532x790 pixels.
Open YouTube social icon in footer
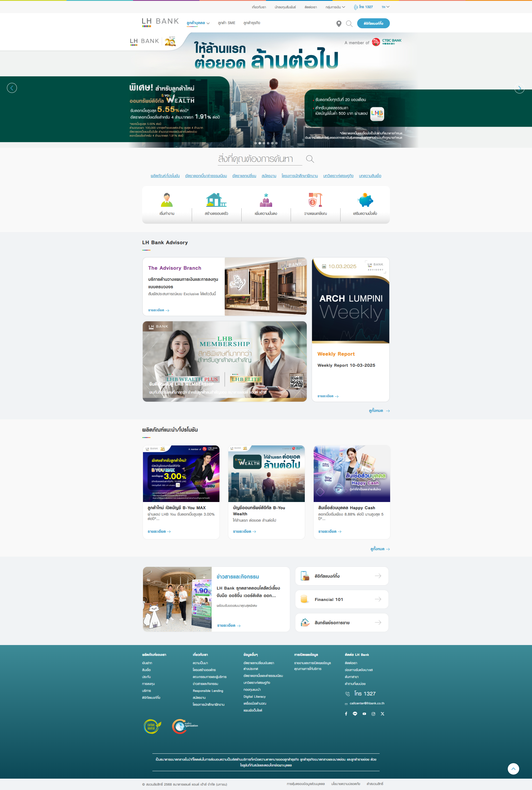click(x=364, y=714)
